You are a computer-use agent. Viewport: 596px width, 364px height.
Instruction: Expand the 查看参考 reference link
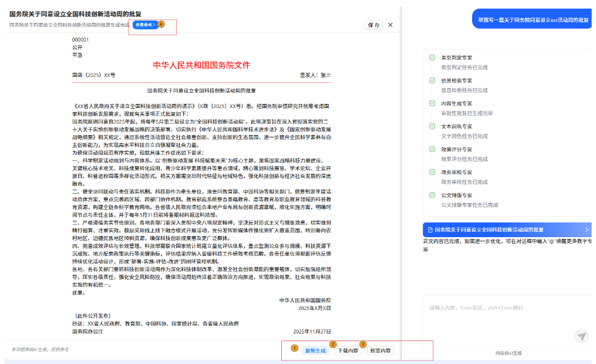145,25
